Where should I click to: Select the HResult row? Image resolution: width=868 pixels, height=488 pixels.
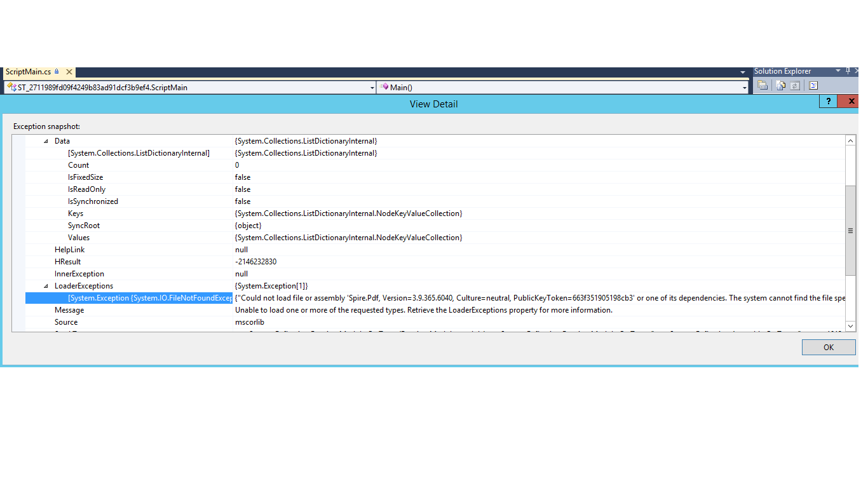point(435,262)
